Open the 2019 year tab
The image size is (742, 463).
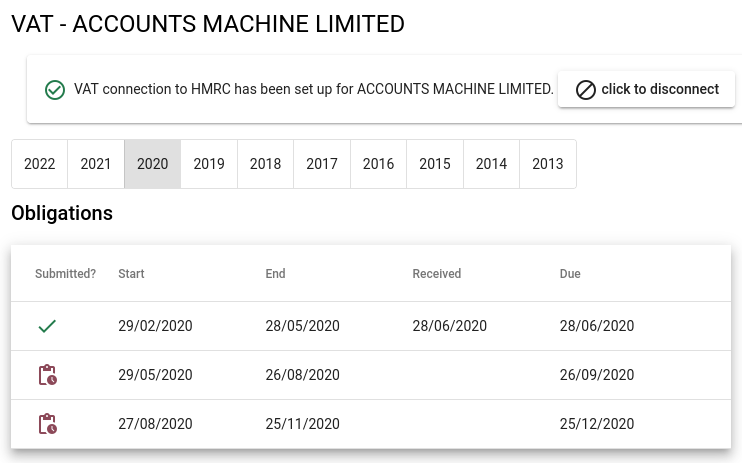(209, 164)
